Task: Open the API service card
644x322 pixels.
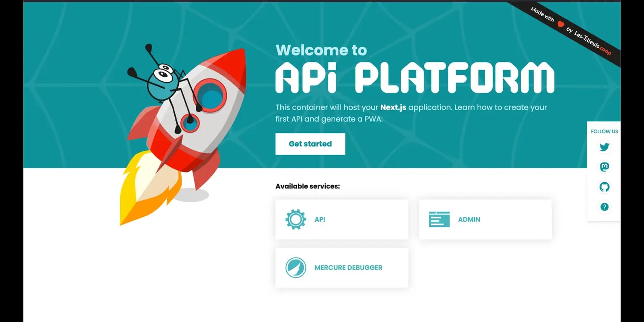Action: (342, 219)
